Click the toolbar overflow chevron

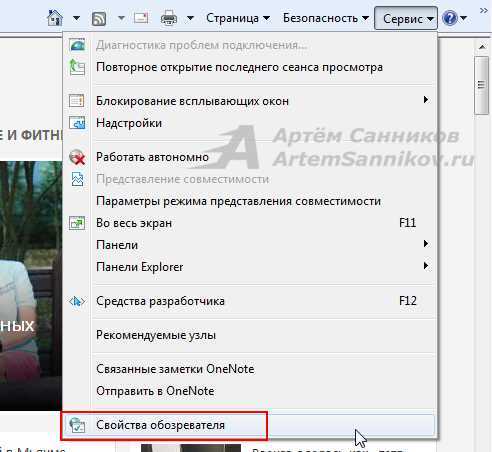(484, 11)
